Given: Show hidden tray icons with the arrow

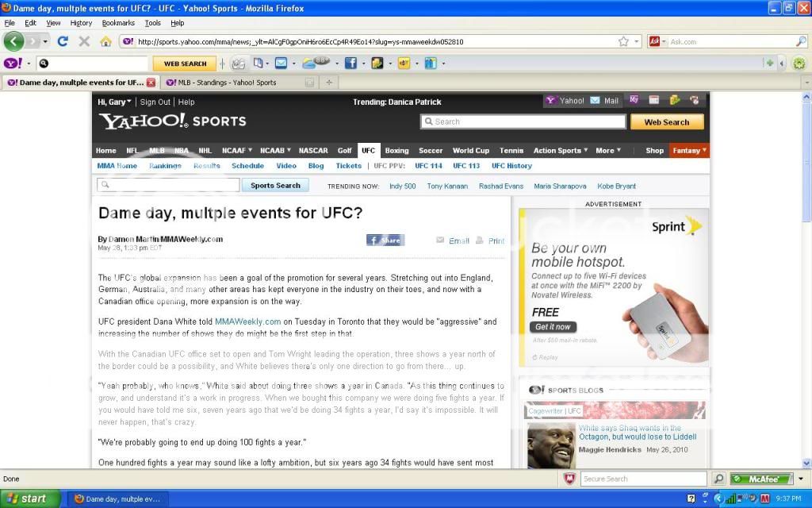Looking at the screenshot, I should [x=718, y=498].
